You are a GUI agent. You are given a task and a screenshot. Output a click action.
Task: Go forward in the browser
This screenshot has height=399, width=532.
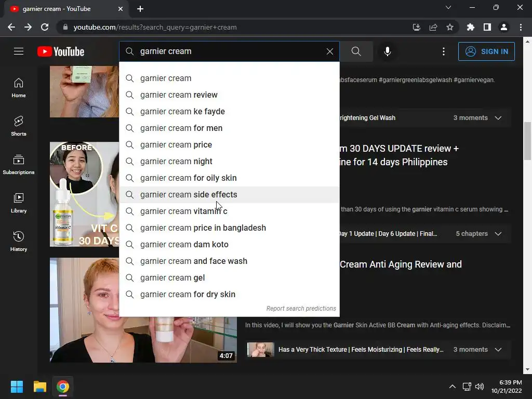pyautogui.click(x=28, y=27)
